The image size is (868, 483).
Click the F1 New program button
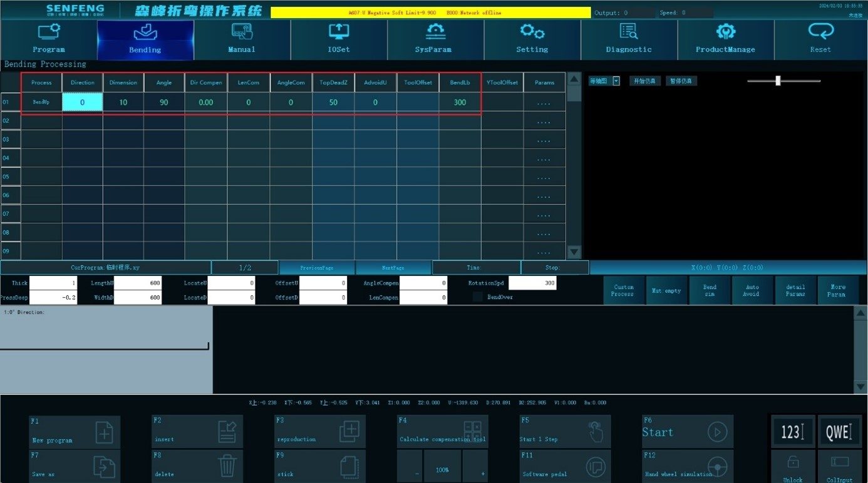[75, 432]
